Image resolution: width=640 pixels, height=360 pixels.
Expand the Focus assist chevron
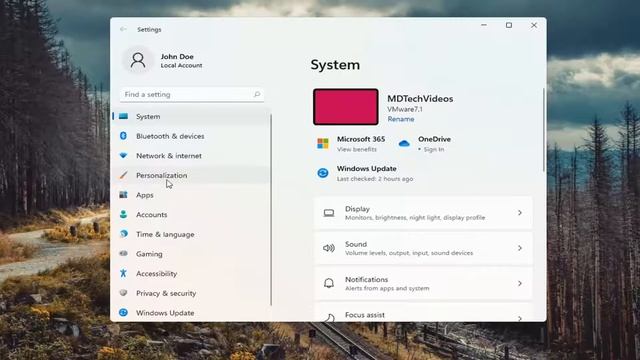(520, 318)
